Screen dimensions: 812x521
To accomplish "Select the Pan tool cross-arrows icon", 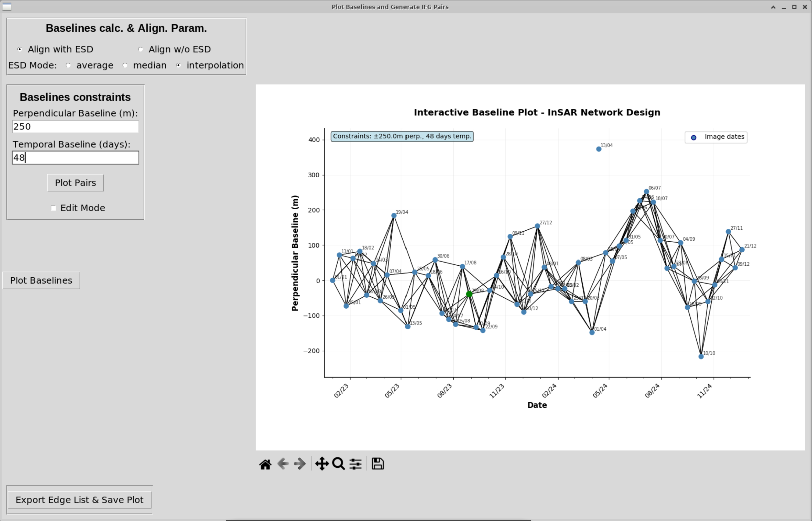I will pos(322,464).
